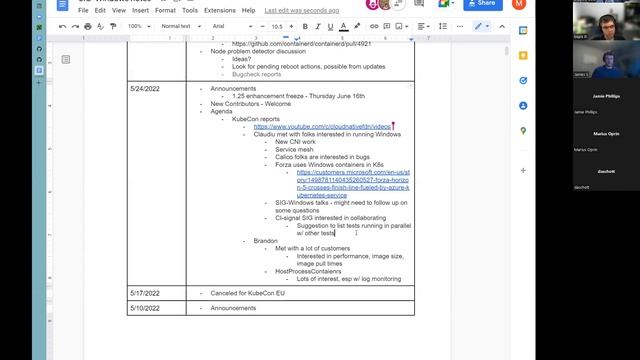This screenshot has height=360, width=640.
Task: Toggle underline formatting
Action: 330,27
